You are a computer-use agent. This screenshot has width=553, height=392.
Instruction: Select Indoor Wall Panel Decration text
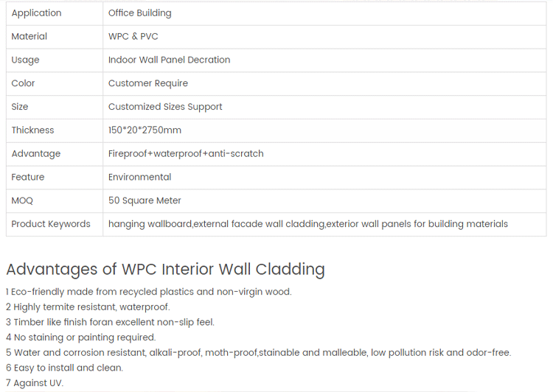pyautogui.click(x=169, y=60)
